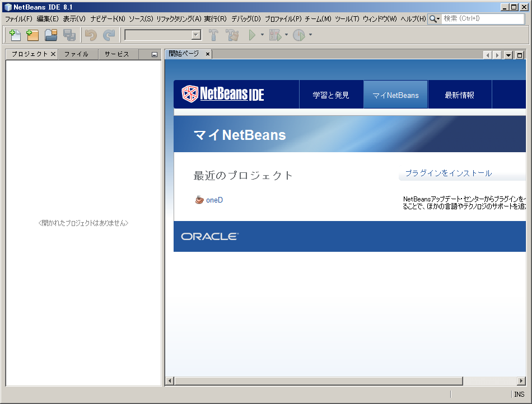Open the 実行(R) menu
The width and height of the screenshot is (532, 404).
pyautogui.click(x=216, y=19)
